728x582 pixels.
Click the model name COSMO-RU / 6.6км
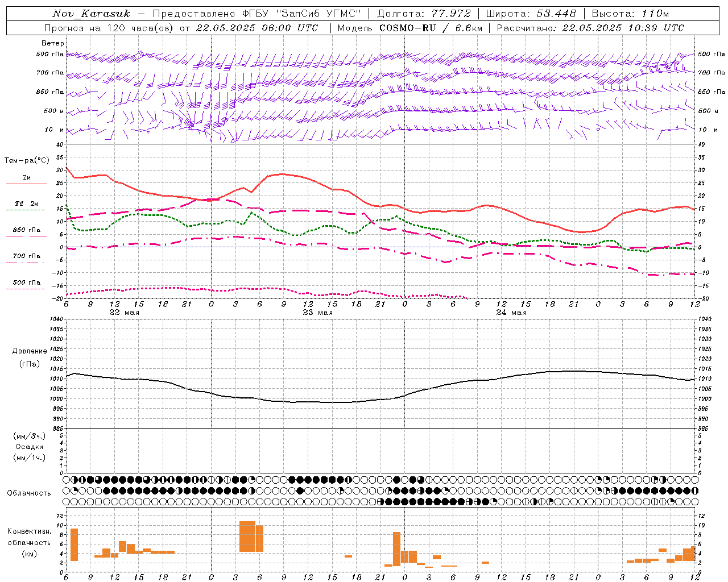click(431, 28)
